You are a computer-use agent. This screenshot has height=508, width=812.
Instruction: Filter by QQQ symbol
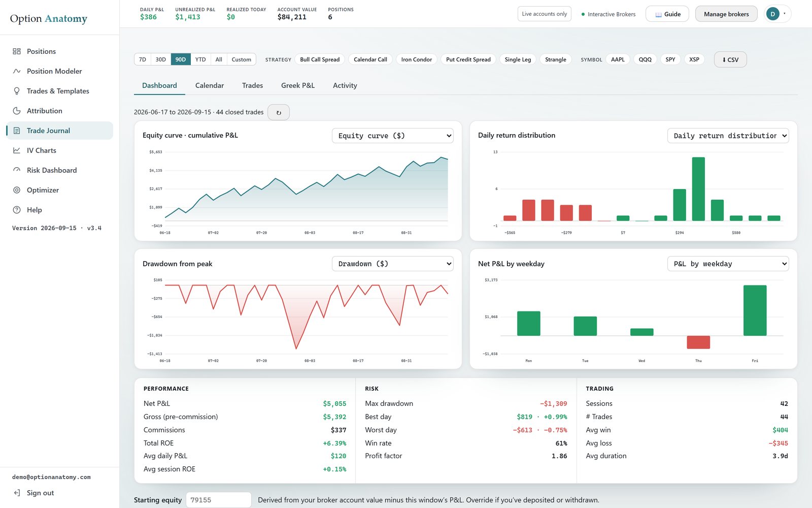pyautogui.click(x=645, y=59)
